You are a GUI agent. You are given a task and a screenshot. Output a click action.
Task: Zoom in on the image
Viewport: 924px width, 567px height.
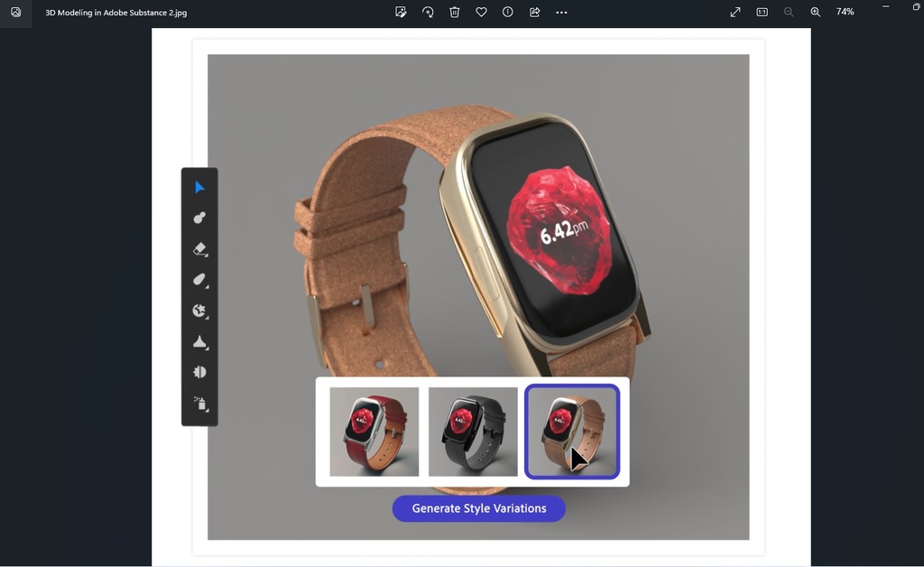coord(815,12)
